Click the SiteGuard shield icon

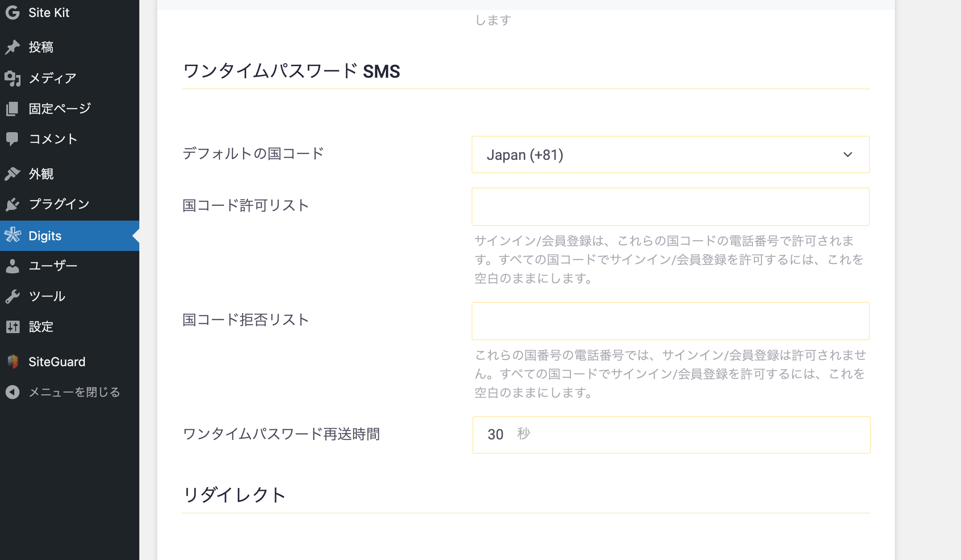pyautogui.click(x=13, y=362)
